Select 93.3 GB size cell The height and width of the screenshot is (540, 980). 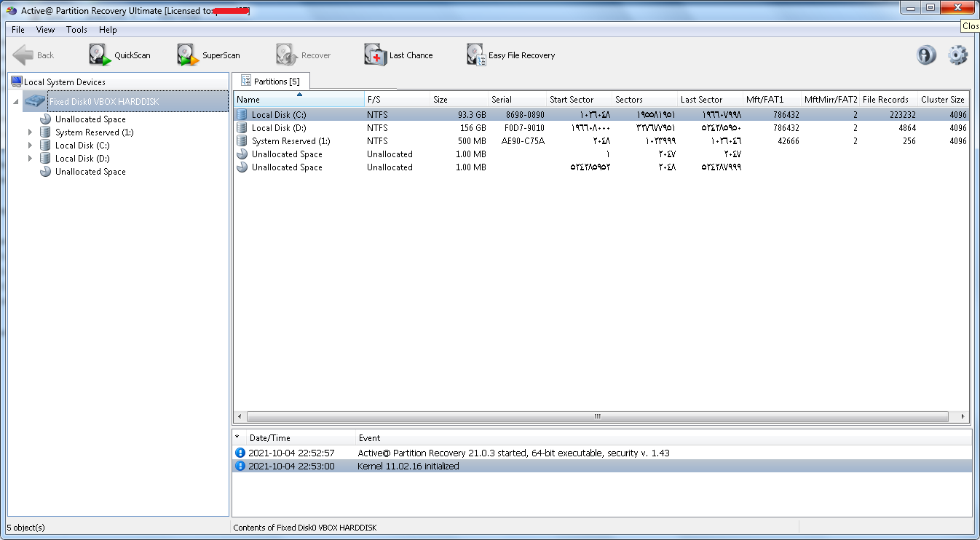(x=472, y=115)
